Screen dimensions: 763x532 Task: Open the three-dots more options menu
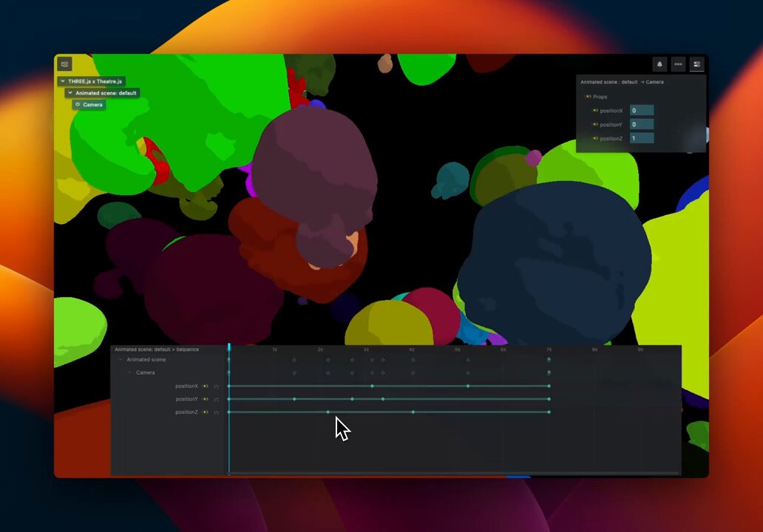[678, 64]
